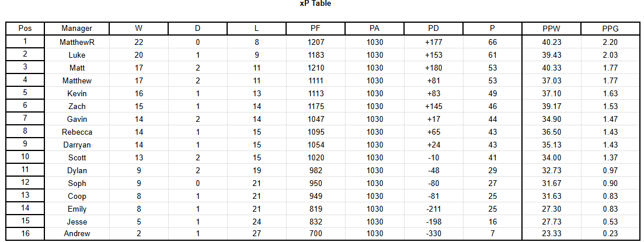Click the PPG column header

[x=610, y=29]
